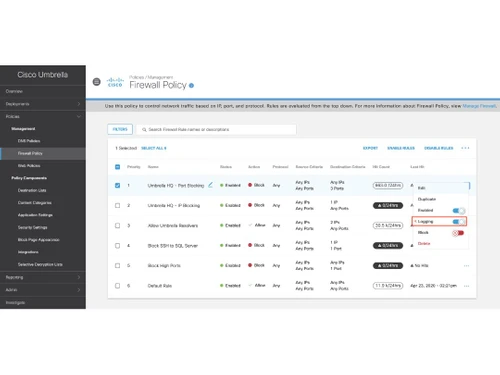Image resolution: width=500 pixels, height=375 pixels.
Task: Click hit count badge of Block High Ports
Action: (388, 266)
